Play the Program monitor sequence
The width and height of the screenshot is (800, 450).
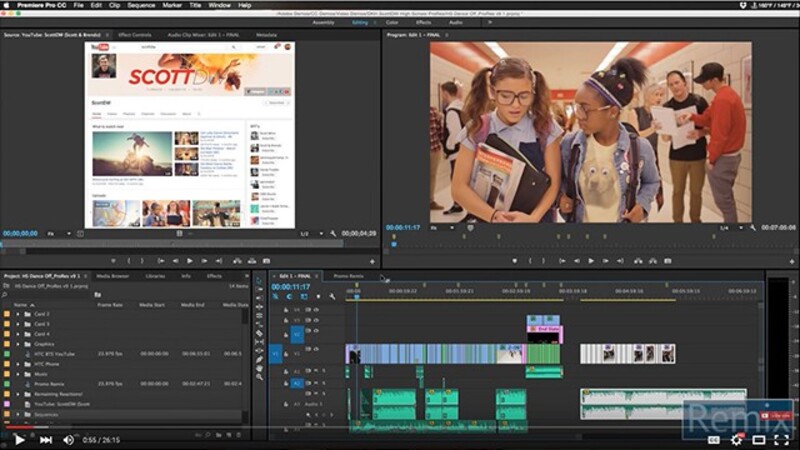pyautogui.click(x=591, y=261)
